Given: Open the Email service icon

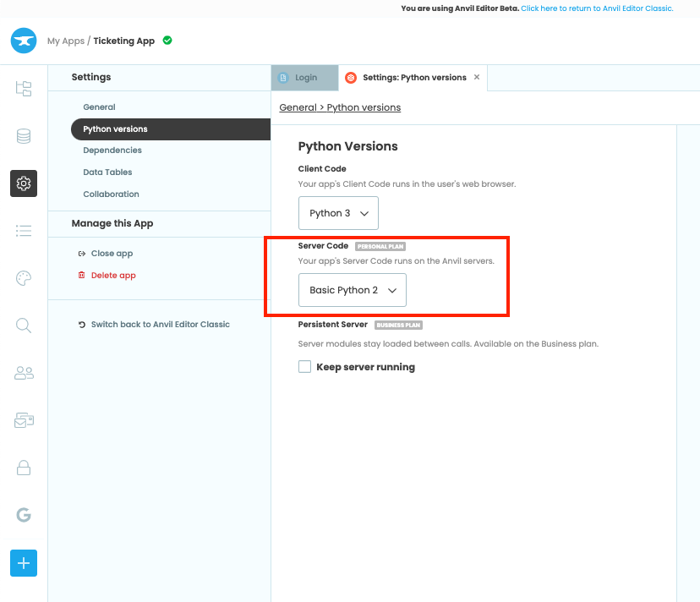Looking at the screenshot, I should pyautogui.click(x=23, y=420).
